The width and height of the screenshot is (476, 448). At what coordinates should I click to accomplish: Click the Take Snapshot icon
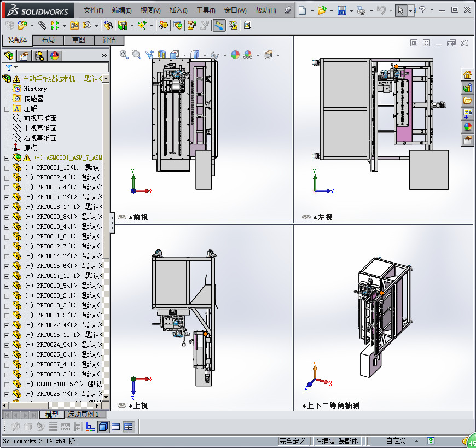click(x=247, y=25)
